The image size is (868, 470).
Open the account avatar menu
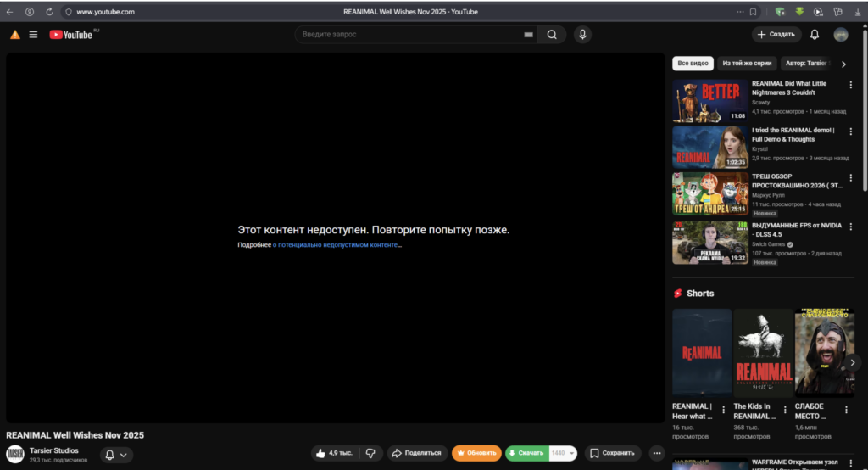click(841, 35)
